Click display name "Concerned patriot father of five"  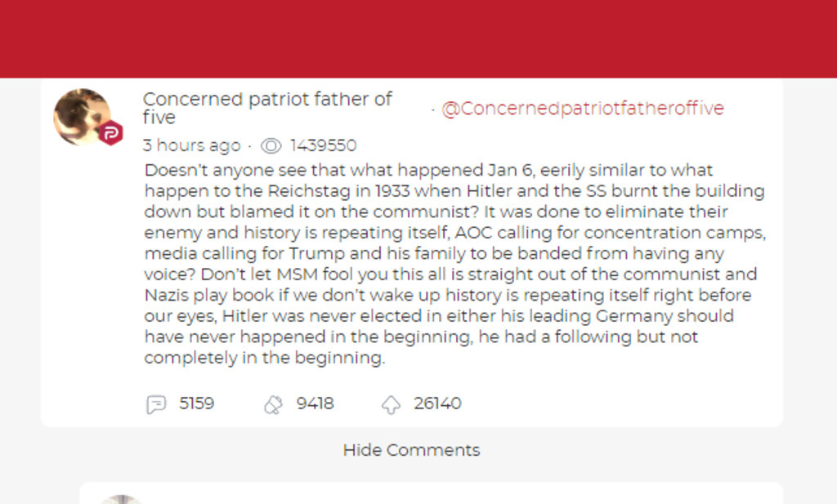pos(266,108)
